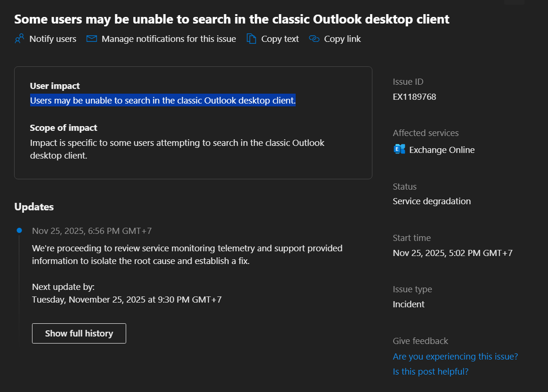Screen dimensions: 548x392
Task: Follow 'Is this post helpful?' link
Action: pos(430,371)
